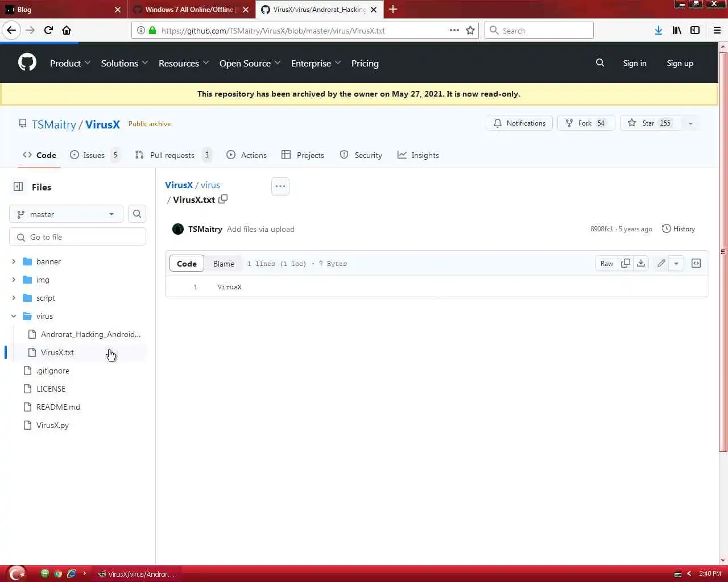
Task: Open Raw file view
Action: pyautogui.click(x=607, y=263)
